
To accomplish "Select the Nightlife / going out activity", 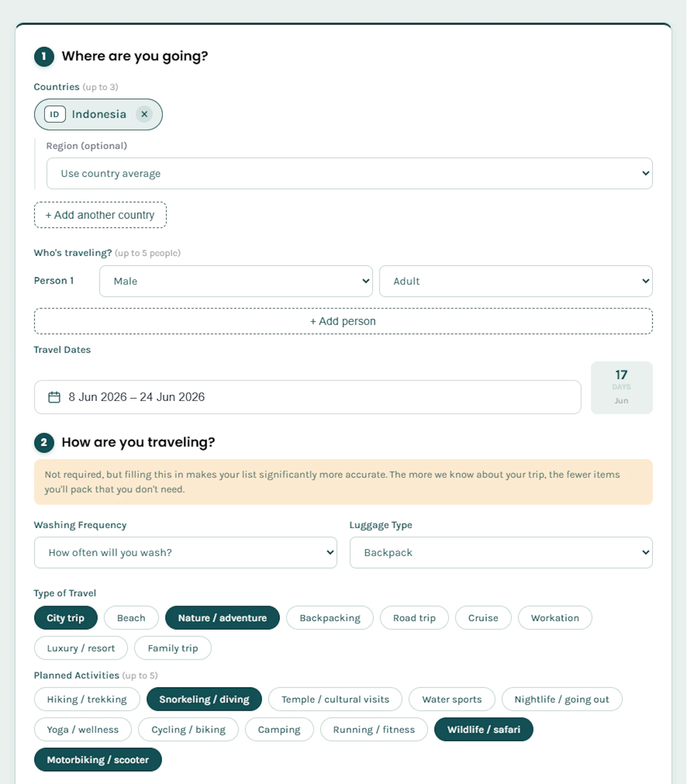I will pyautogui.click(x=562, y=699).
